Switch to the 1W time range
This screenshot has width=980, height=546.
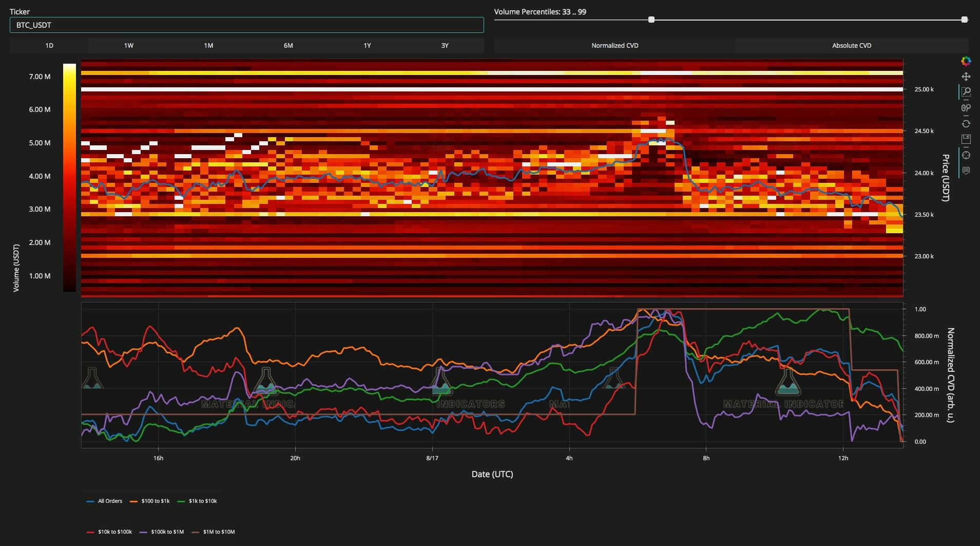128,46
